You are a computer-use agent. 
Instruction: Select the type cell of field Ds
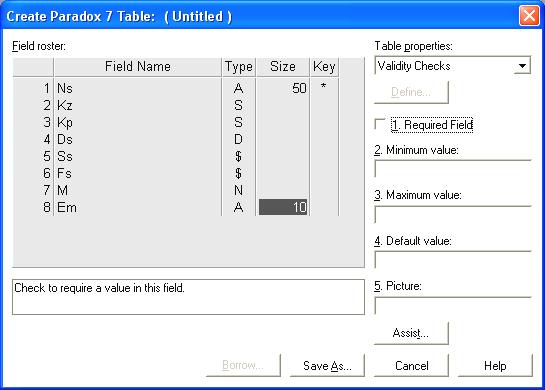coord(238,139)
